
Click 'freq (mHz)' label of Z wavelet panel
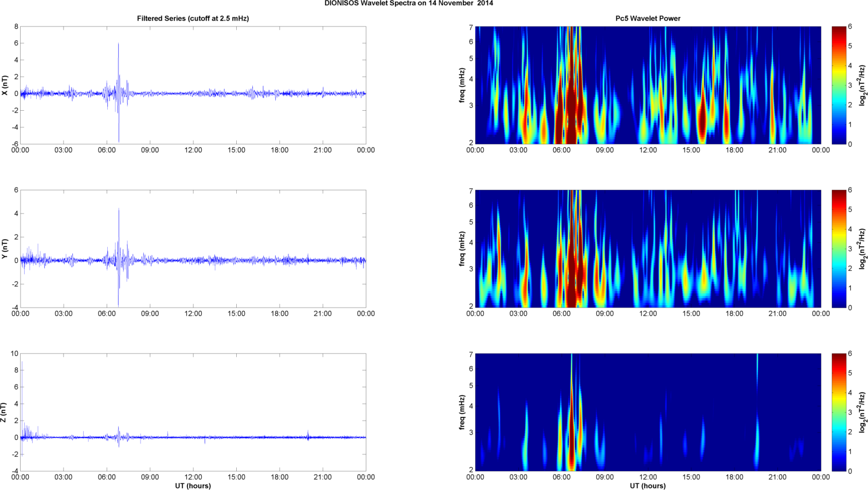pyautogui.click(x=462, y=412)
